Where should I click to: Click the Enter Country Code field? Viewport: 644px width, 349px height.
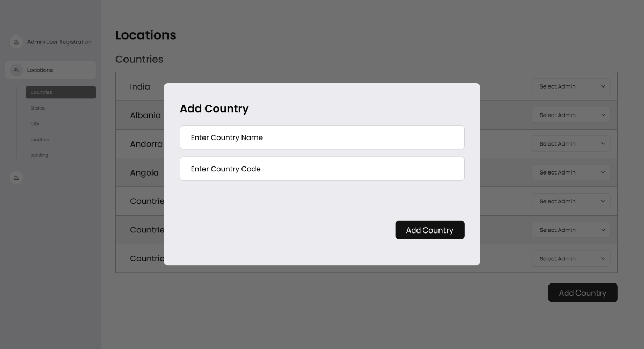(322, 169)
